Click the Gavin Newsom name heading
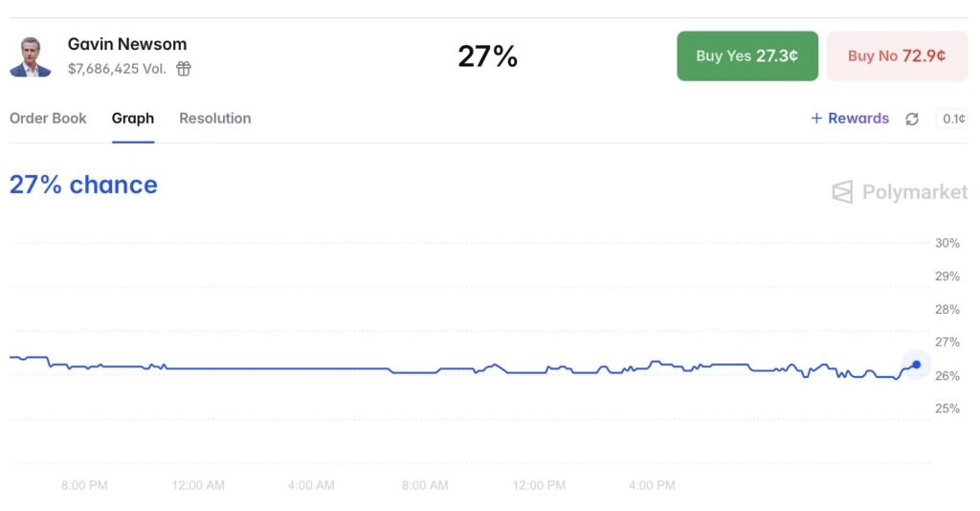 pos(127,44)
